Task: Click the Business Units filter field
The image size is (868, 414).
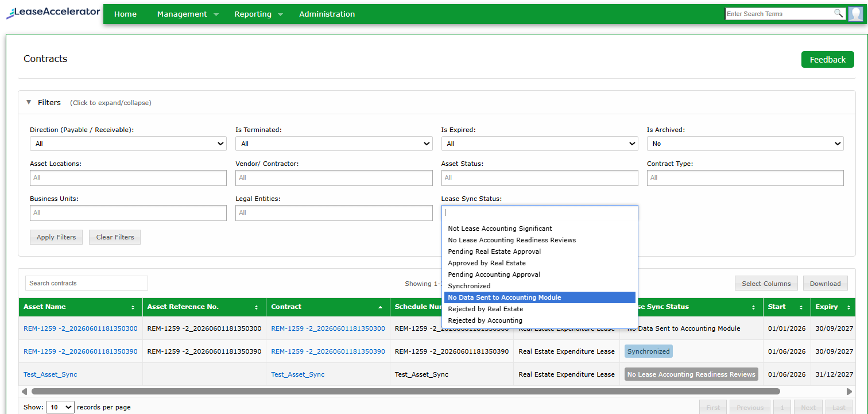Action: [x=128, y=213]
